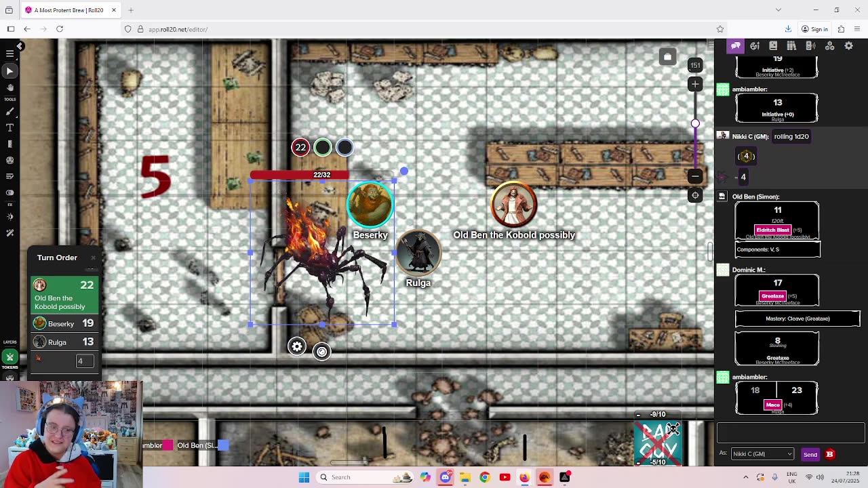Collapse the left toolbar with chevron
868x488 pixels.
[20, 46]
